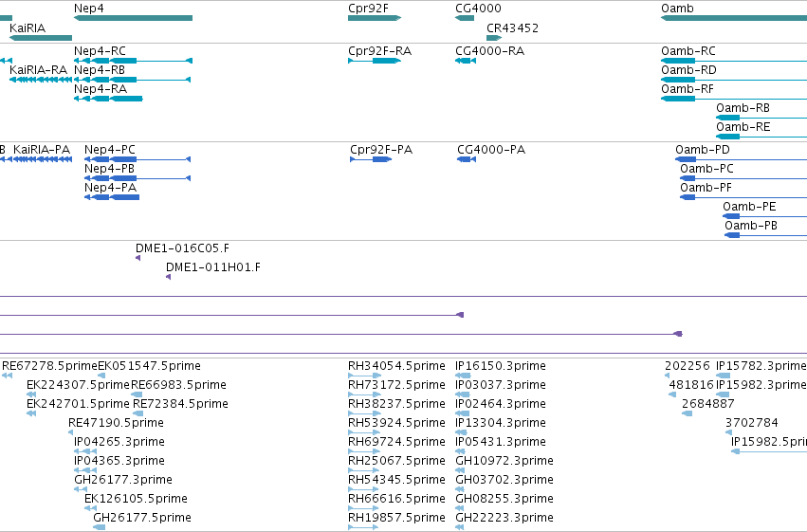Select EST IP04365.3prime
The width and height of the screenshot is (807, 532).
click(x=85, y=470)
